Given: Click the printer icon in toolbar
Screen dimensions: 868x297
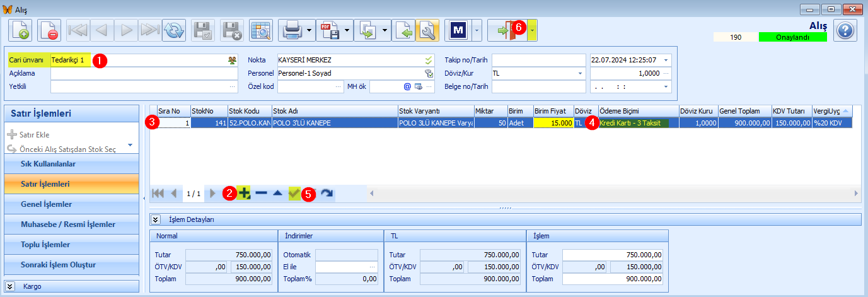Looking at the screenshot, I should pos(291,30).
